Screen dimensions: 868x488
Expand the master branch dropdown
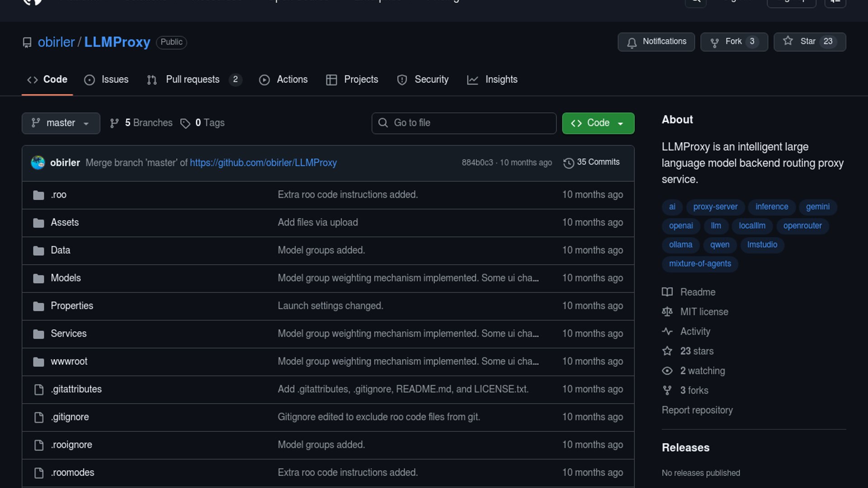(x=61, y=123)
